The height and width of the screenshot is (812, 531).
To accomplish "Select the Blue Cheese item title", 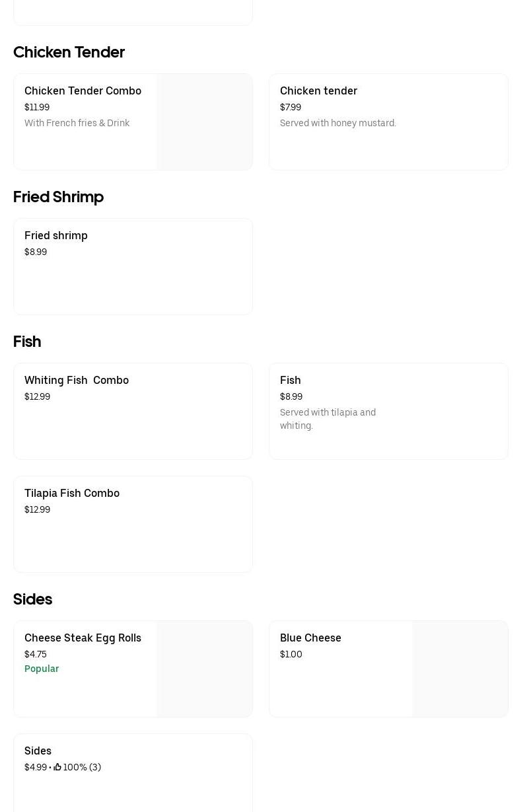I will point(310,638).
